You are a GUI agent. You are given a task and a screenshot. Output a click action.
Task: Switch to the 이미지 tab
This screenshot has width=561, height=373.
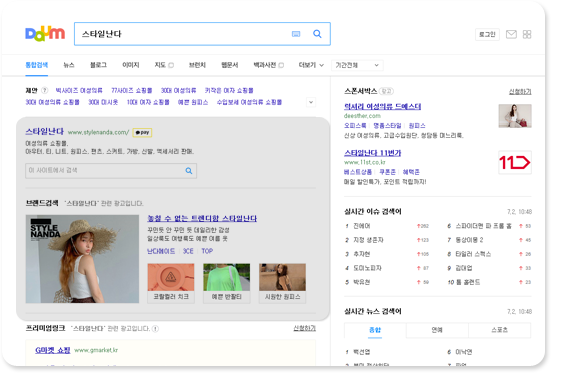[131, 65]
